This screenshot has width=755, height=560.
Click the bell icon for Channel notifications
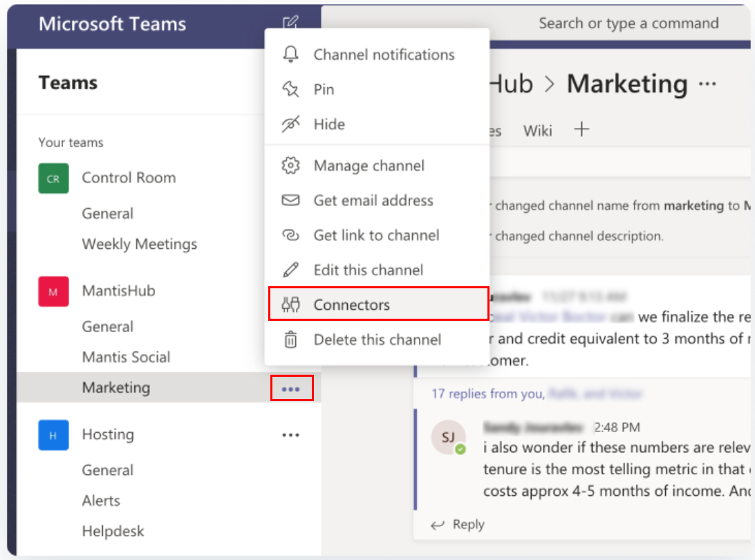click(290, 55)
